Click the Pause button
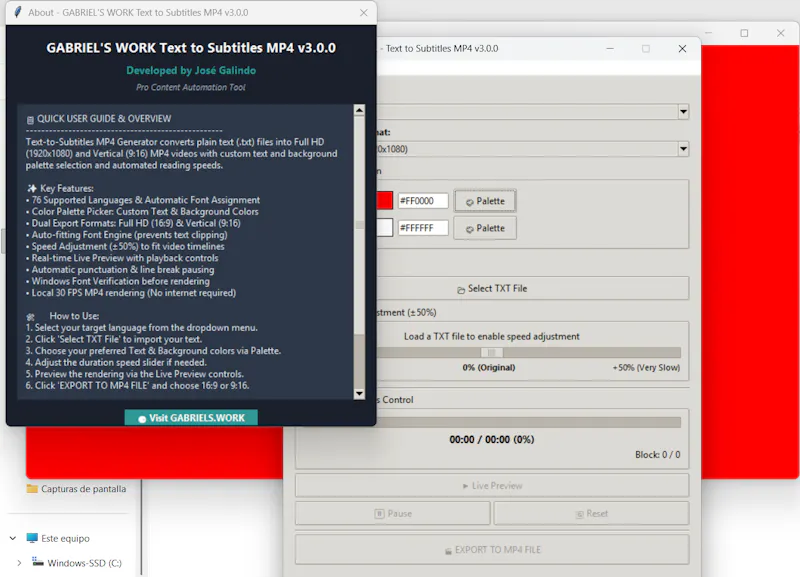The height and width of the screenshot is (577, 800). click(x=392, y=513)
